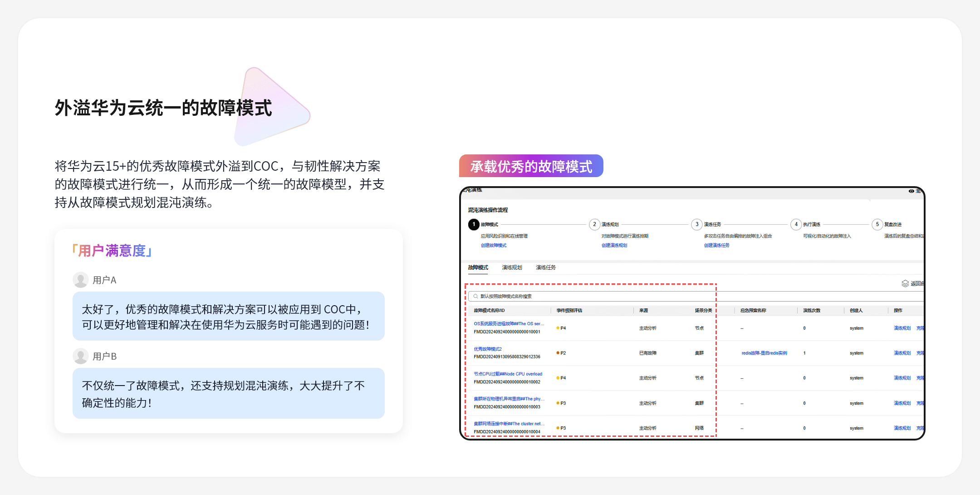Select the 故障模式 tab
Image resolution: width=980 pixels, height=495 pixels.
coord(478,267)
